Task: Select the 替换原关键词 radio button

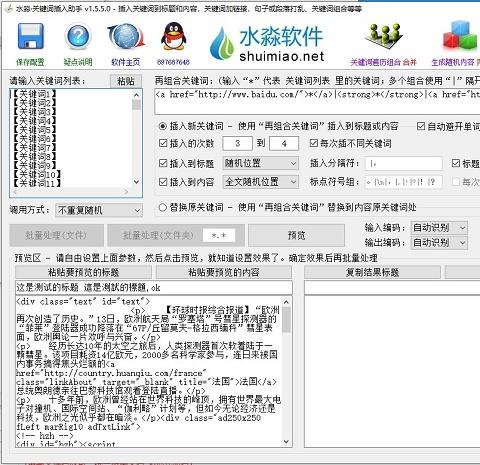Action: coord(163,207)
